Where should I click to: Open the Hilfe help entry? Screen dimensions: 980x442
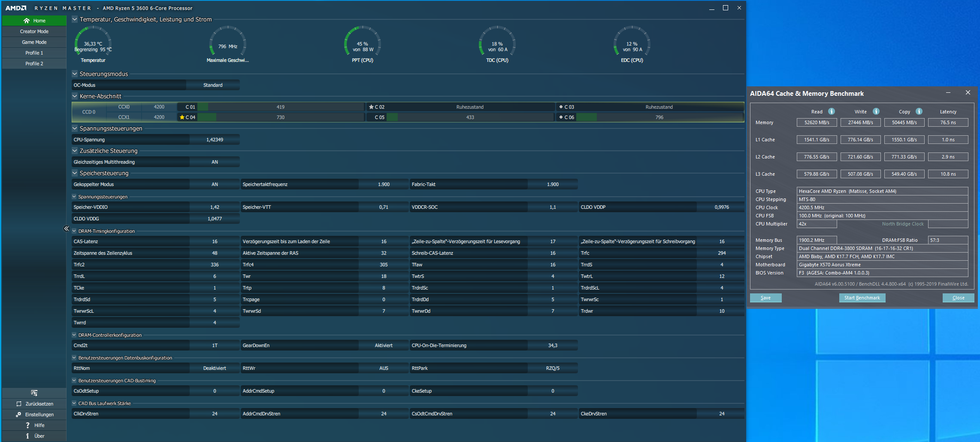tap(34, 425)
